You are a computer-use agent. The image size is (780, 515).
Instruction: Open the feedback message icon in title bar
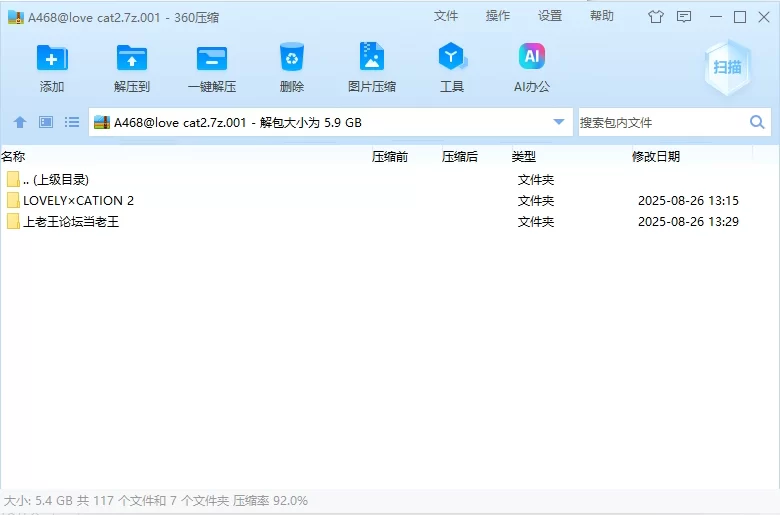tap(684, 17)
